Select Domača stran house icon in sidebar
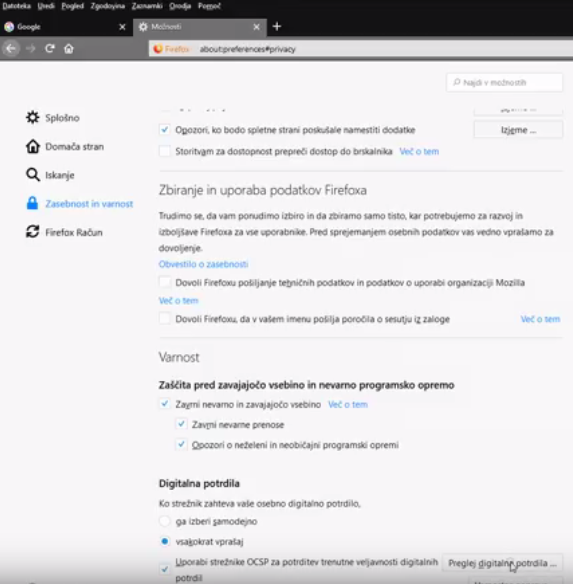573x584 pixels. 33,146
